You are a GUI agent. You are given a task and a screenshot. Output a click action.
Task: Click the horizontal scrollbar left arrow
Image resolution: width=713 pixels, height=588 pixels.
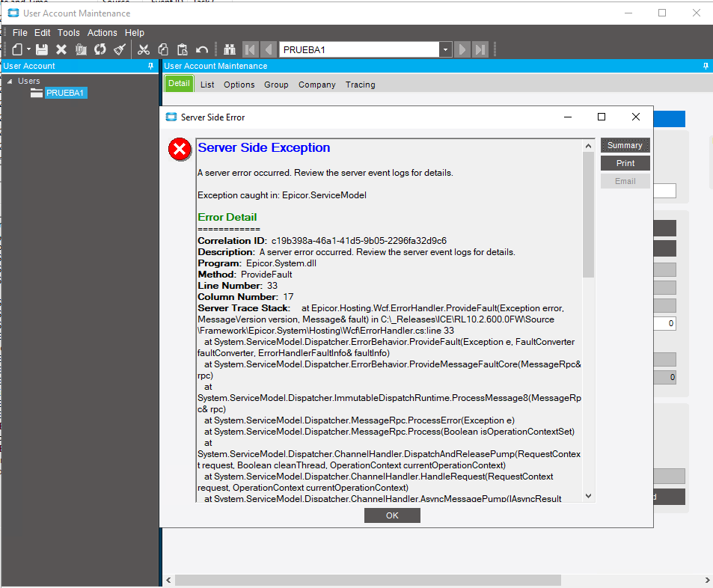click(168, 580)
